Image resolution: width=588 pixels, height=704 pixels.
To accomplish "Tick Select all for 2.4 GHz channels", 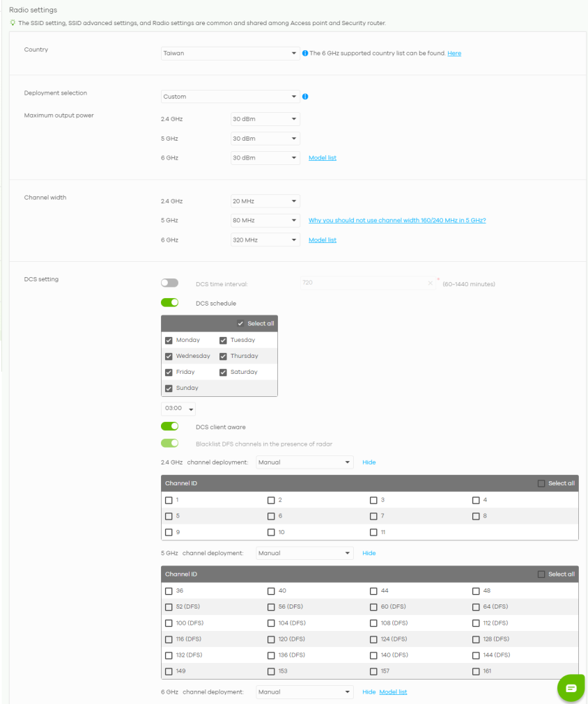I will coord(541,483).
